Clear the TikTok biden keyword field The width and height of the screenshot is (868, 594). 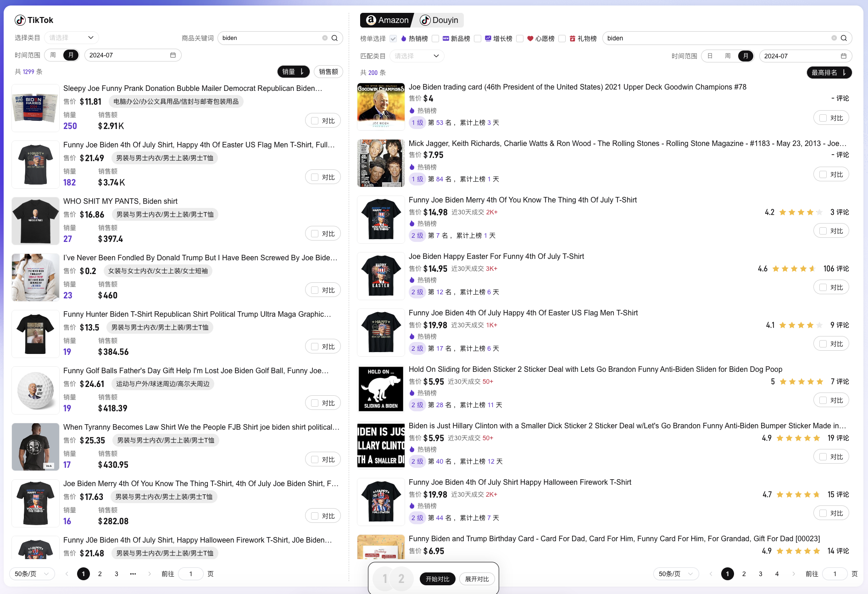(x=325, y=38)
